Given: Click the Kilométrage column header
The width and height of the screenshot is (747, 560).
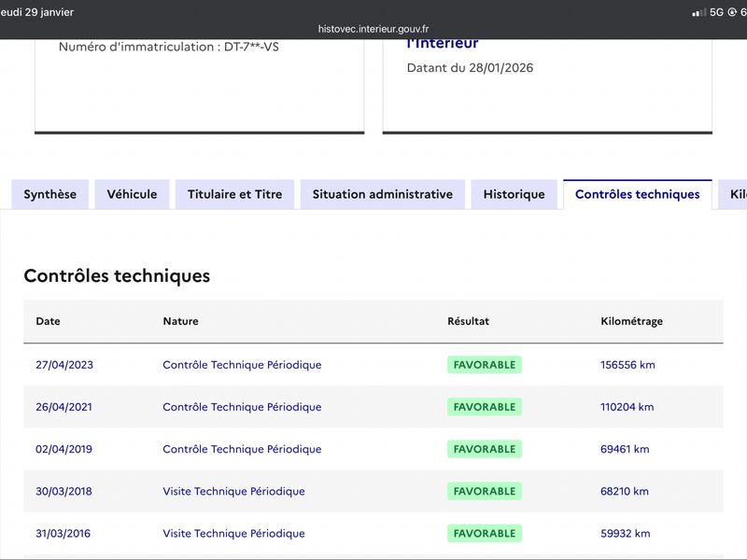Looking at the screenshot, I should point(632,321).
